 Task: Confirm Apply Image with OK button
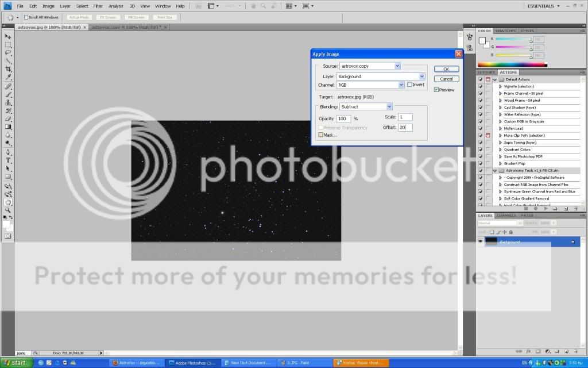tap(446, 69)
